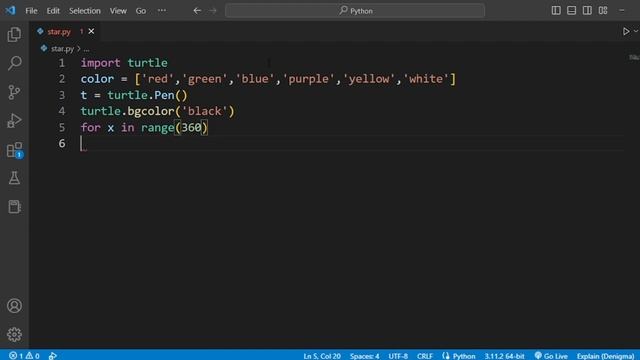Open the File menu
The width and height of the screenshot is (640, 360).
(x=31, y=11)
